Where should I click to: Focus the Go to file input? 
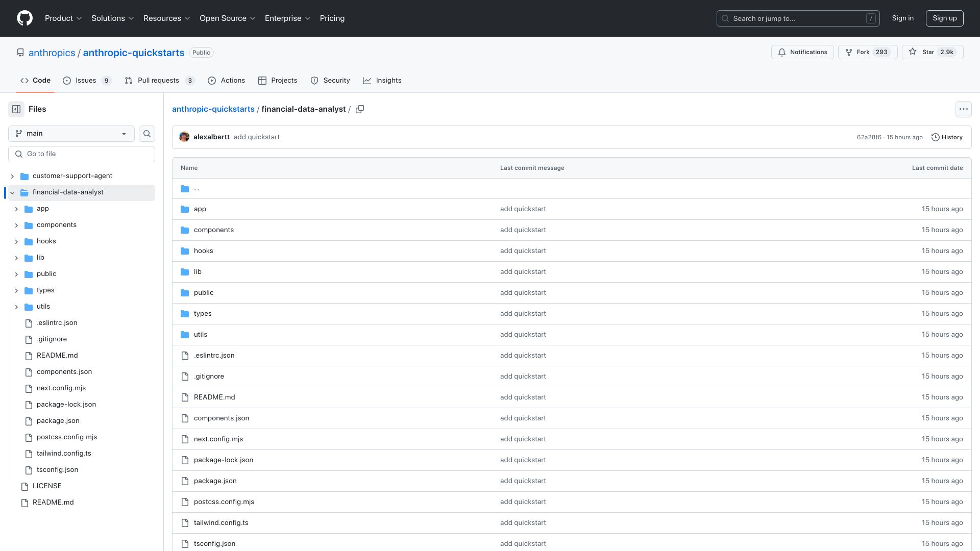82,154
